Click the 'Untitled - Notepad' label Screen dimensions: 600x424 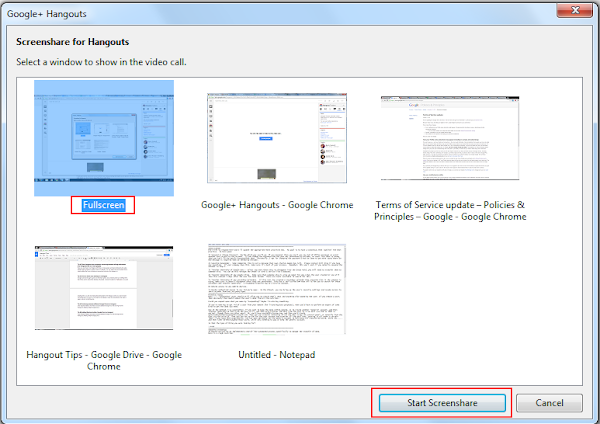click(x=277, y=355)
